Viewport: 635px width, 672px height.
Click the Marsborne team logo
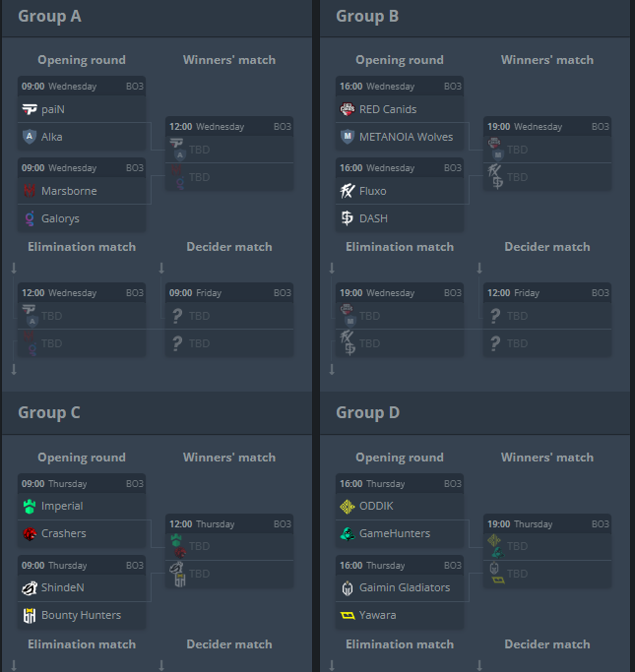30,191
